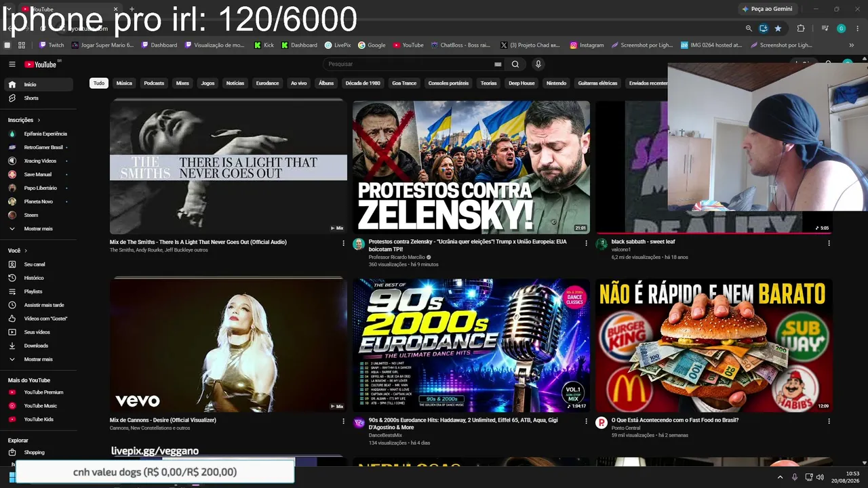Open Assistir mais tarde list

39,305
